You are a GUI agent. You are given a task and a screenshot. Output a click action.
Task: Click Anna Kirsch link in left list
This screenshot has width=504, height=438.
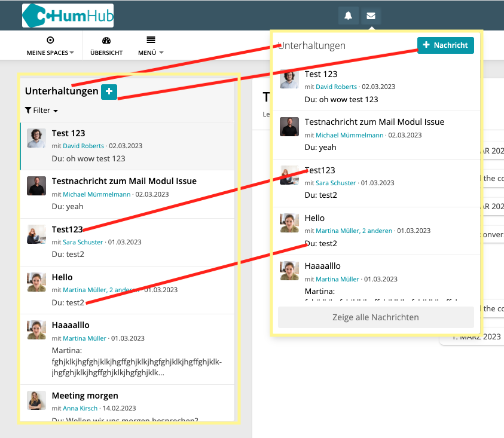(80, 408)
